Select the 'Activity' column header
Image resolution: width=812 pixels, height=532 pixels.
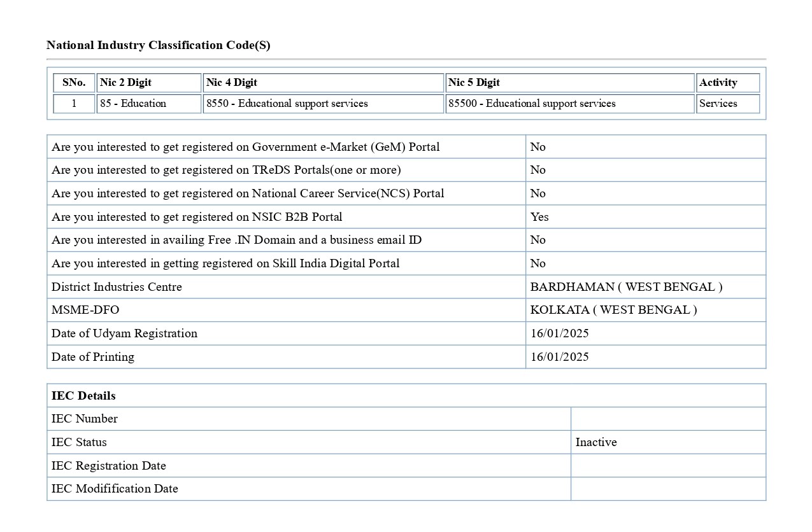pyautogui.click(x=718, y=83)
